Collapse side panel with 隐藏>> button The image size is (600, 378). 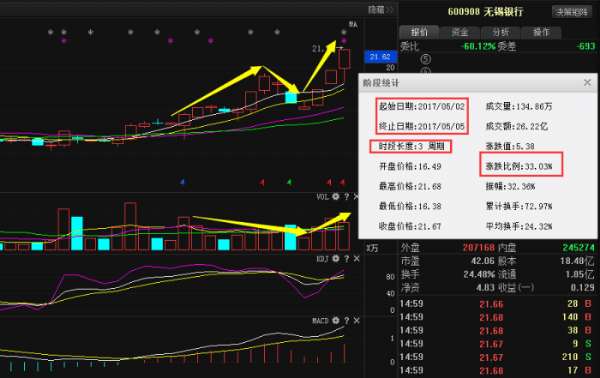point(380,10)
